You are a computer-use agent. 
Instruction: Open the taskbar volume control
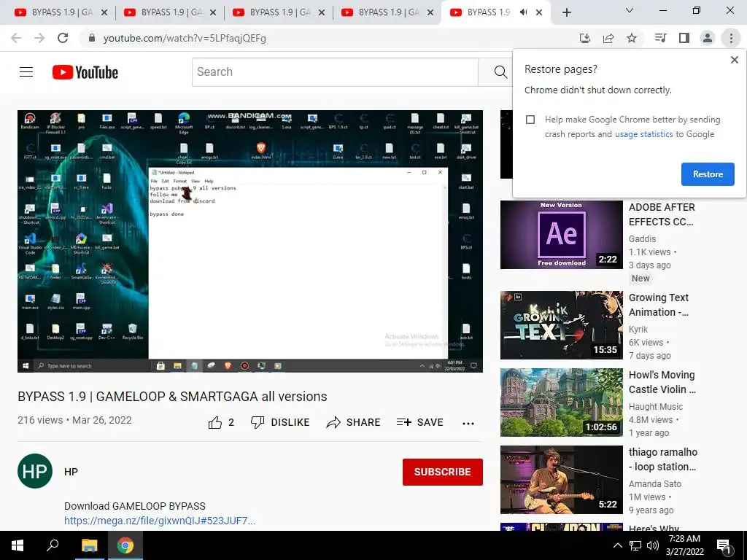pos(653,545)
